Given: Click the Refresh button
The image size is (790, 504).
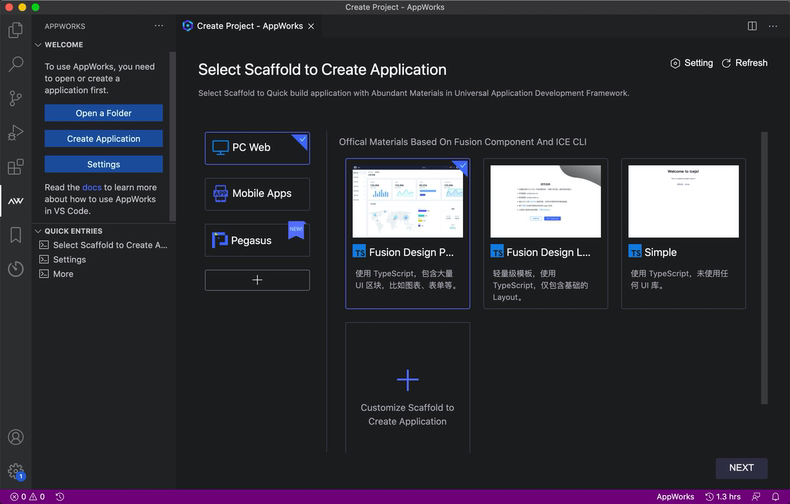Looking at the screenshot, I should pos(745,63).
